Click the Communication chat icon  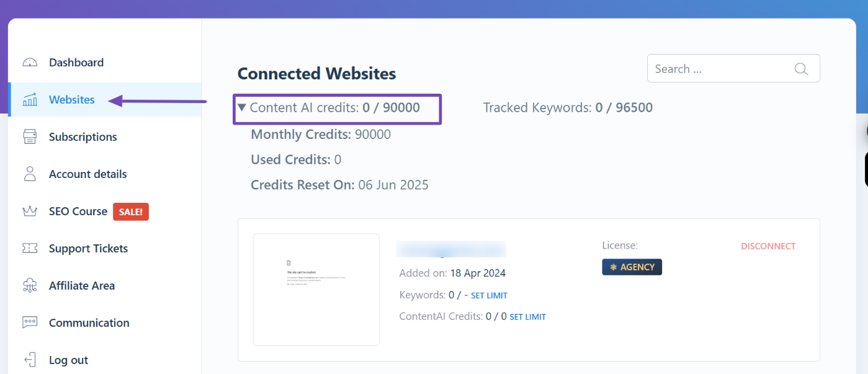pos(30,323)
